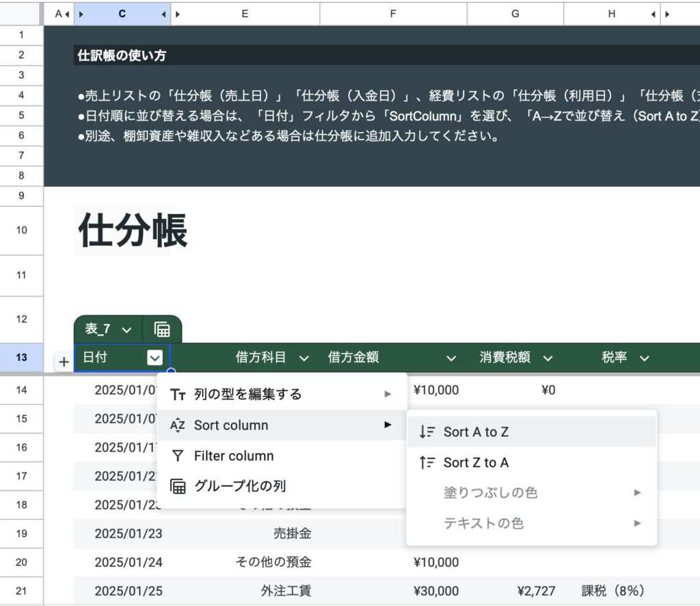Click the plus button left of 日付 header
This screenshot has height=606, width=700.
pos(64,362)
